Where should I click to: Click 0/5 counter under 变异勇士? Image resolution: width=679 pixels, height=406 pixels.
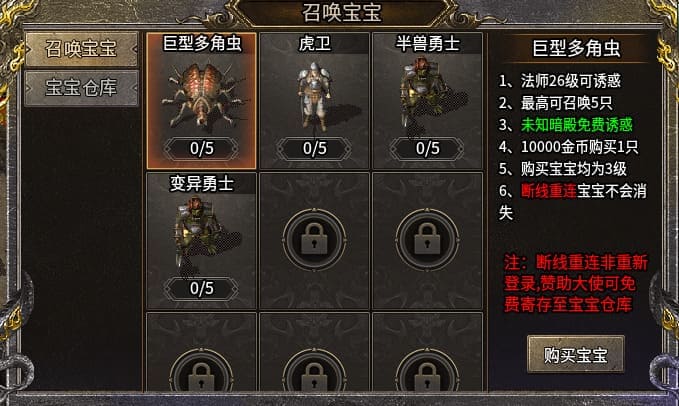[201, 288]
